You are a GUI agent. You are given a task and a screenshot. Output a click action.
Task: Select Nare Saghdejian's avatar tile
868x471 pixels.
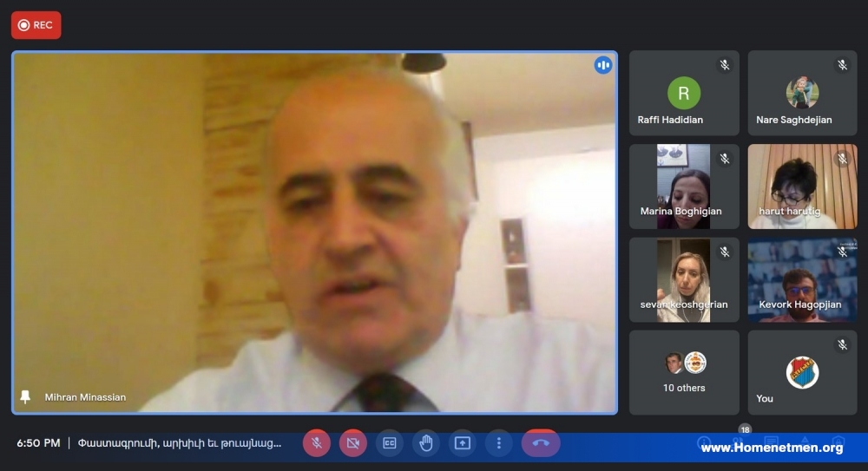click(x=802, y=93)
